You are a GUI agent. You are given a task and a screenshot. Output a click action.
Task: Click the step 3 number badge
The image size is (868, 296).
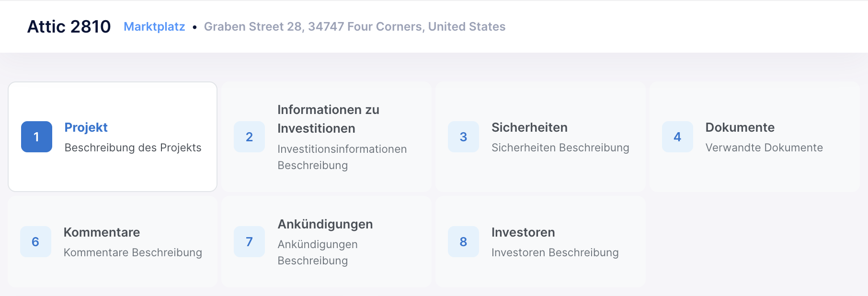tap(463, 137)
